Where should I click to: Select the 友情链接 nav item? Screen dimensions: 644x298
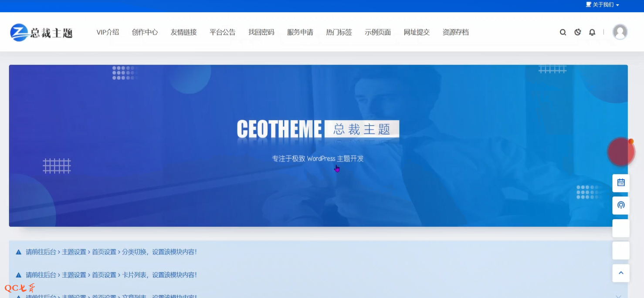point(183,32)
